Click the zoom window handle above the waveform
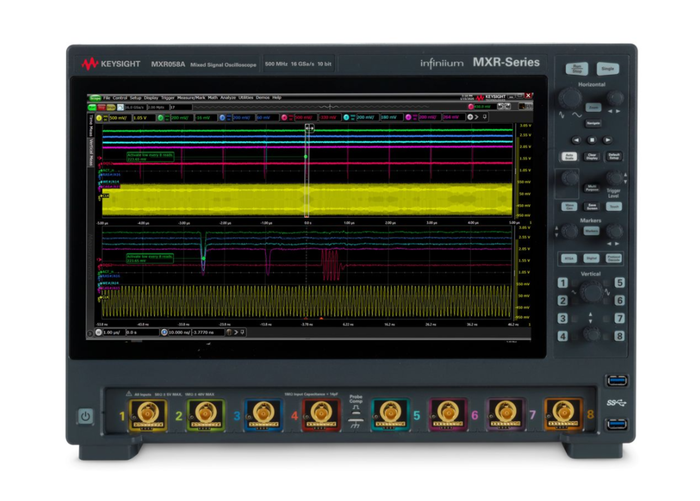 pyautogui.click(x=309, y=128)
